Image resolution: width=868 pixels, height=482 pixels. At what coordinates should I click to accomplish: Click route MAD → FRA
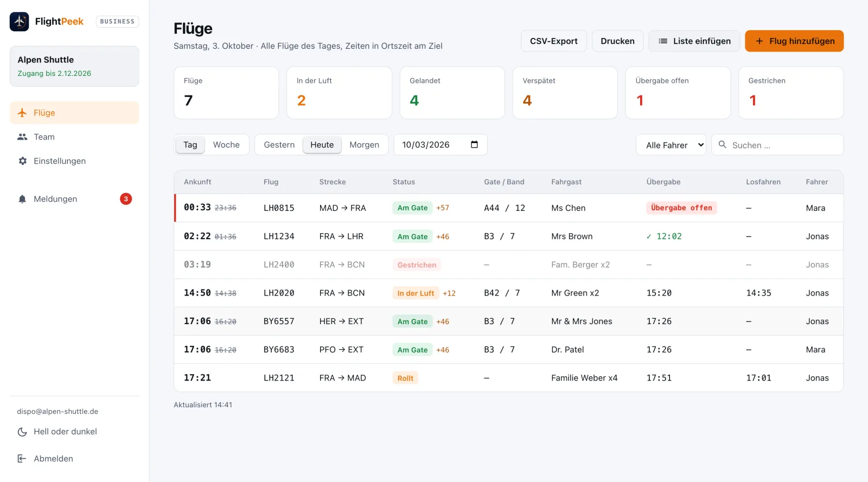pyautogui.click(x=342, y=208)
